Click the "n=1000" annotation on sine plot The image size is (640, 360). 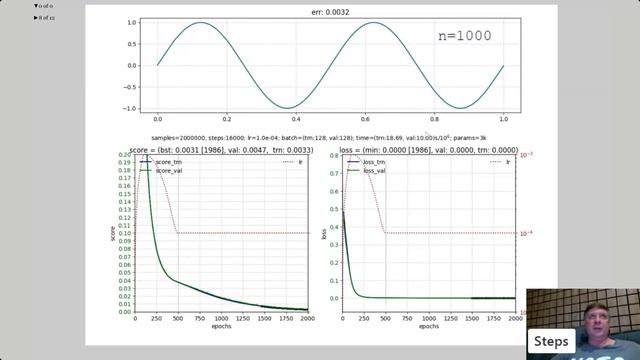[464, 36]
